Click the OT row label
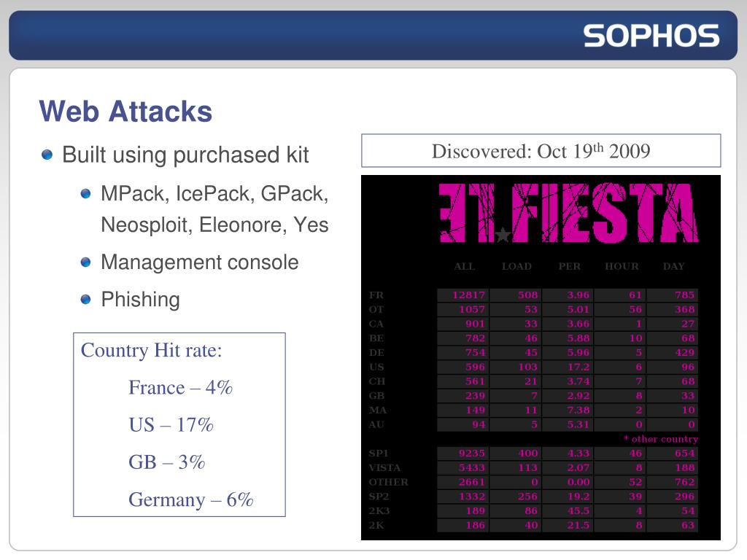 pyautogui.click(x=376, y=309)
